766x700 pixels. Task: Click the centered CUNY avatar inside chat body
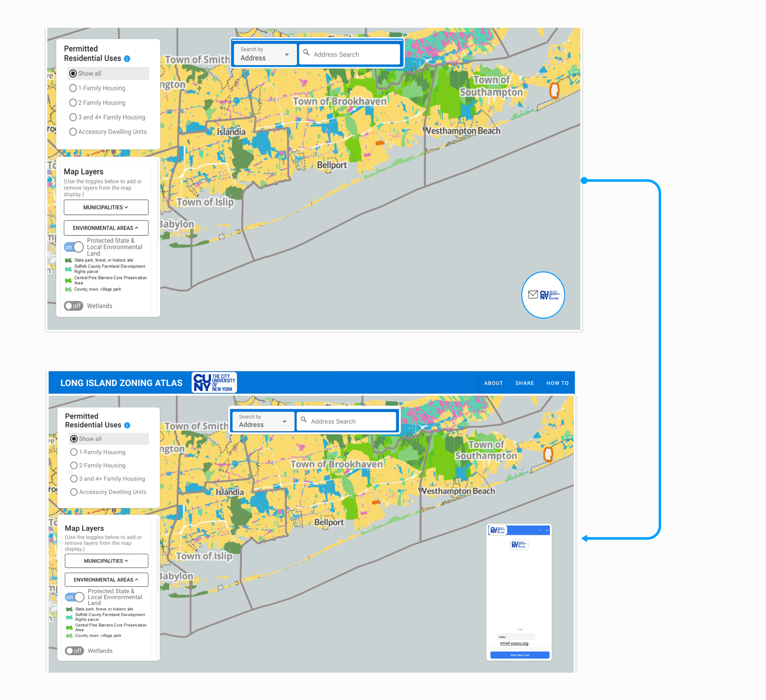click(x=519, y=545)
